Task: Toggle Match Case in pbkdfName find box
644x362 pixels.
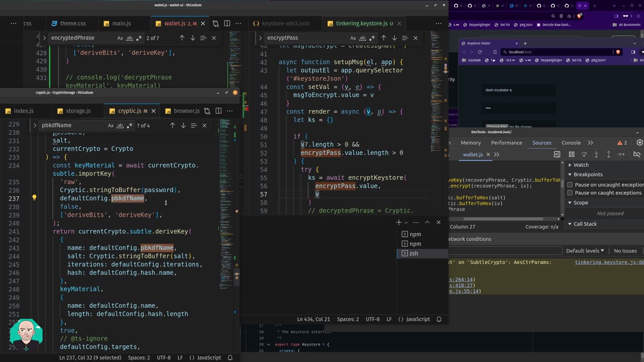Action: (110, 125)
